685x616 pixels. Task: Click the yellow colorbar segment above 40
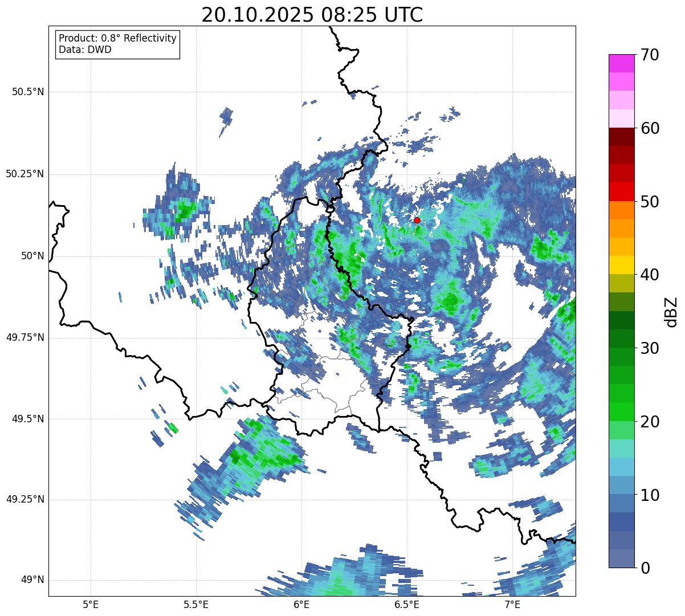click(x=621, y=265)
